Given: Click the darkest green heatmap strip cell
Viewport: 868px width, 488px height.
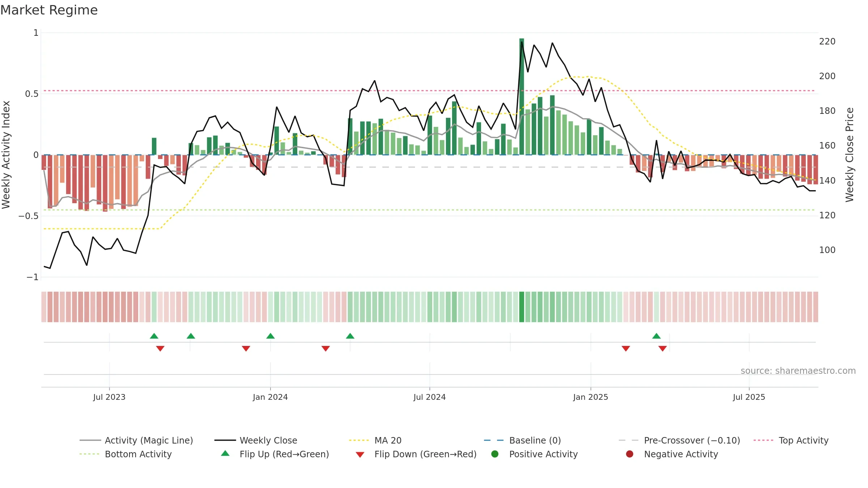Looking at the screenshot, I should click(x=522, y=307).
